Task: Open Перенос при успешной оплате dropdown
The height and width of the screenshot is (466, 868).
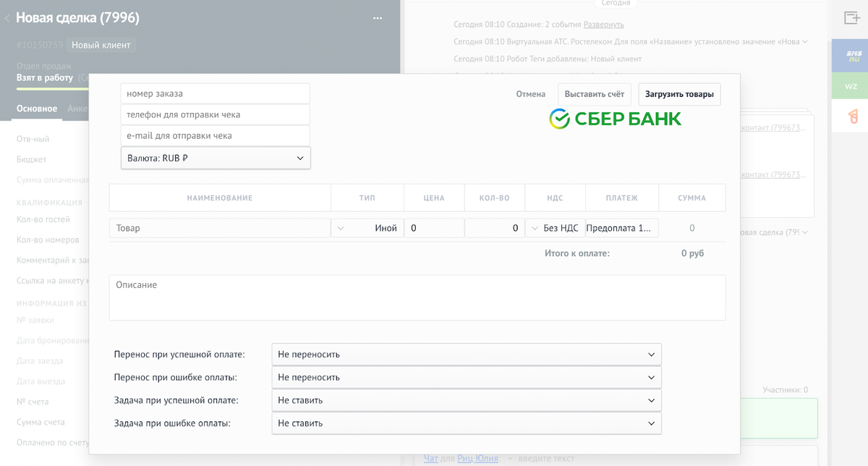Action: 467,355
